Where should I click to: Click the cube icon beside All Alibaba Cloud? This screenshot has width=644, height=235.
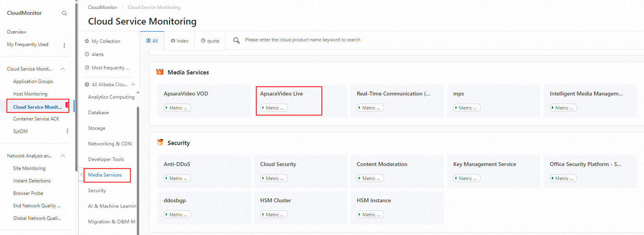[87, 84]
